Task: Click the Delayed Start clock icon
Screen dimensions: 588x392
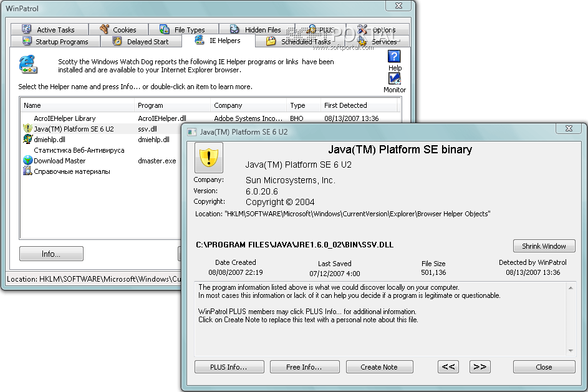Action: click(117, 41)
